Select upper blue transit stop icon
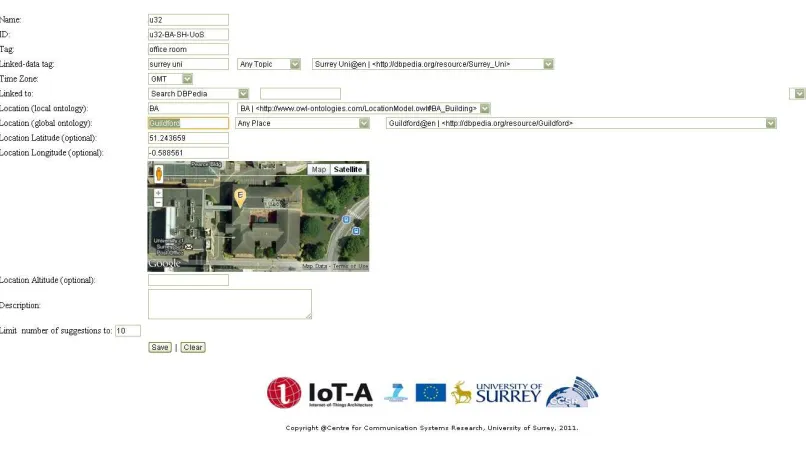Image resolution: width=806 pixels, height=458 pixels. click(346, 219)
